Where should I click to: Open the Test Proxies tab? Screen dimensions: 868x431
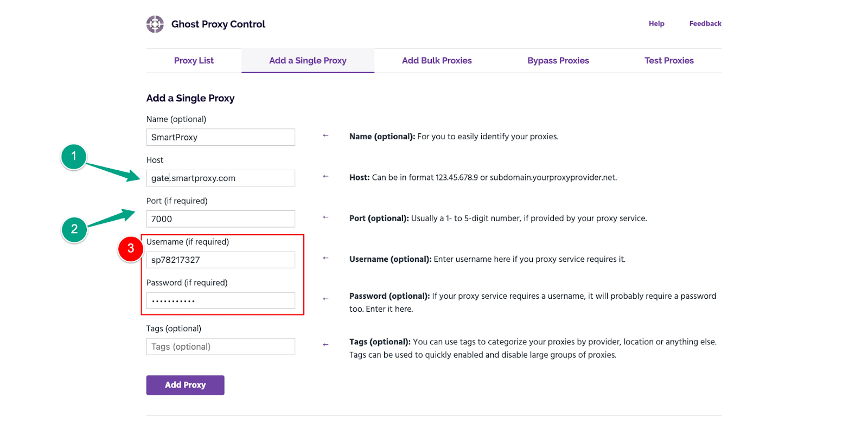pyautogui.click(x=669, y=61)
